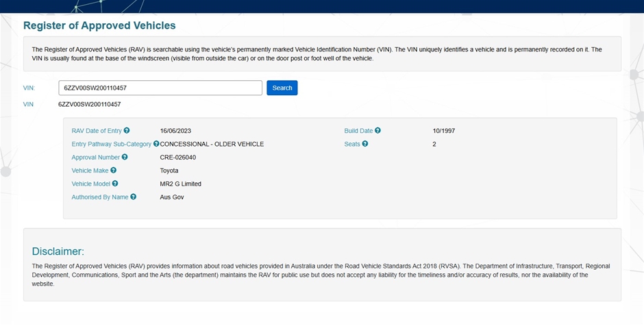Click the Authorised By Name label text
Viewport: 644px width, 326px height.
100,197
